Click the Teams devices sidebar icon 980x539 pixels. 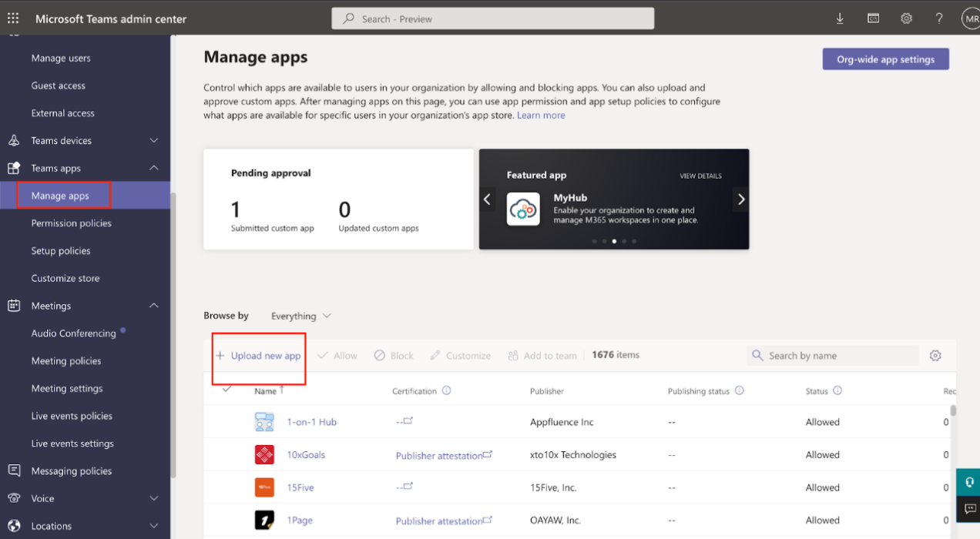tap(13, 141)
